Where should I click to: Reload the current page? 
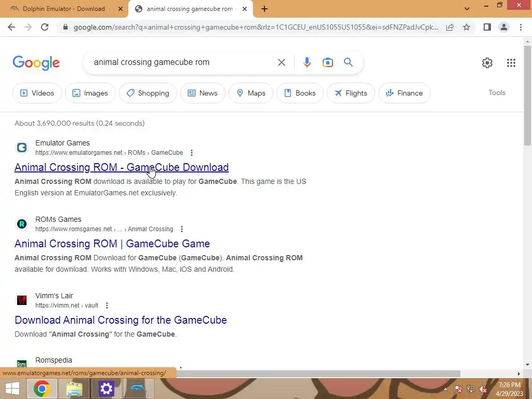pos(45,27)
